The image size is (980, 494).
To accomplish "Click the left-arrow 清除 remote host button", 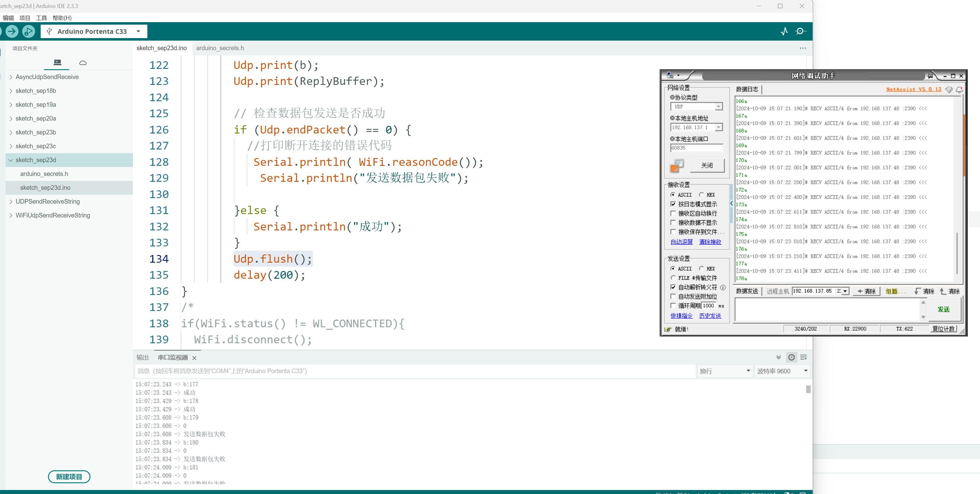I will tap(866, 291).
